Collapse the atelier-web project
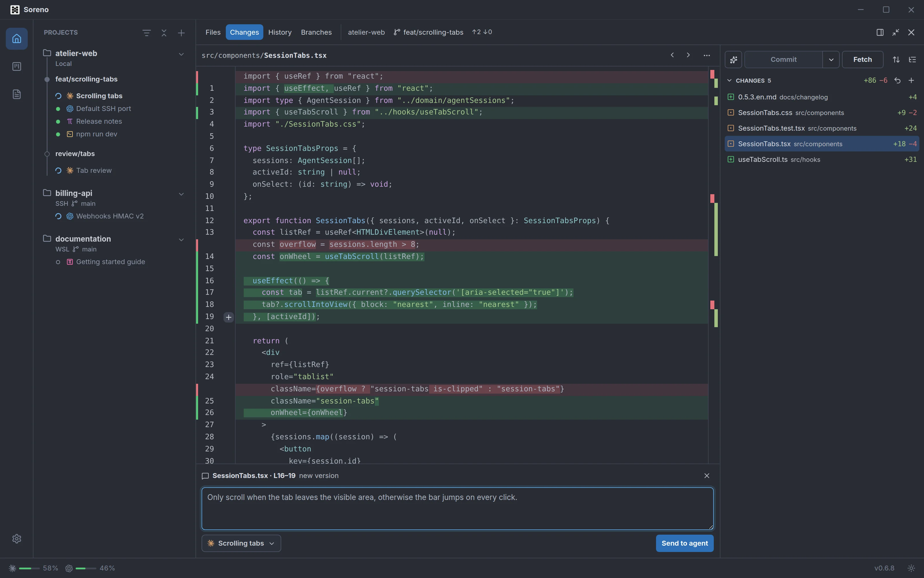 181,54
